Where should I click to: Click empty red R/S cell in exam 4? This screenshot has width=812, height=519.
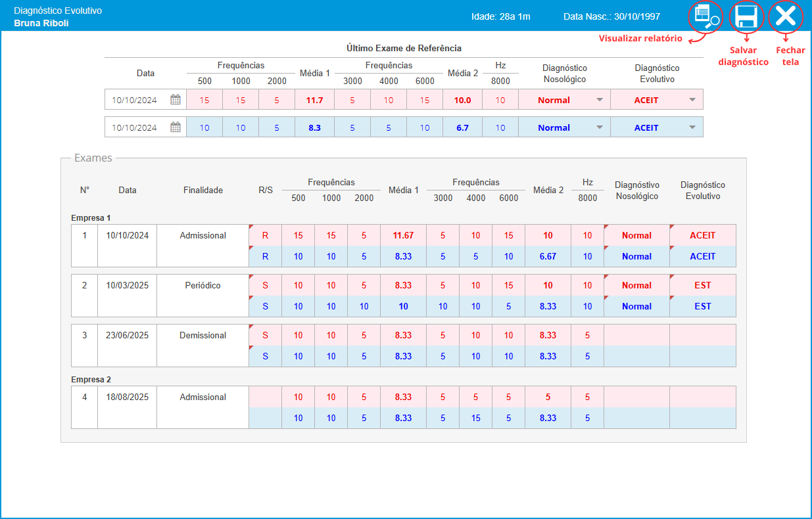[x=265, y=397]
